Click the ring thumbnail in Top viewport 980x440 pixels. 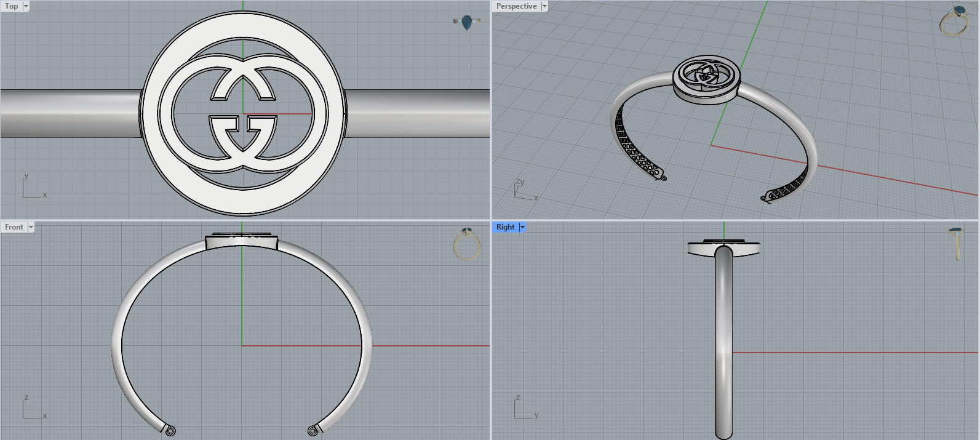tap(467, 22)
